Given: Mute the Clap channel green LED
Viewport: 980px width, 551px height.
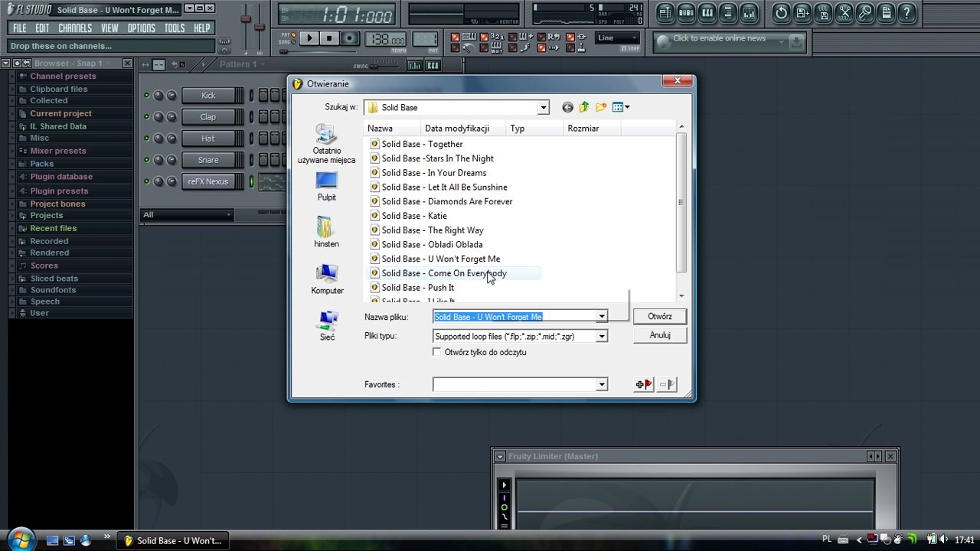Looking at the screenshot, I should [146, 117].
